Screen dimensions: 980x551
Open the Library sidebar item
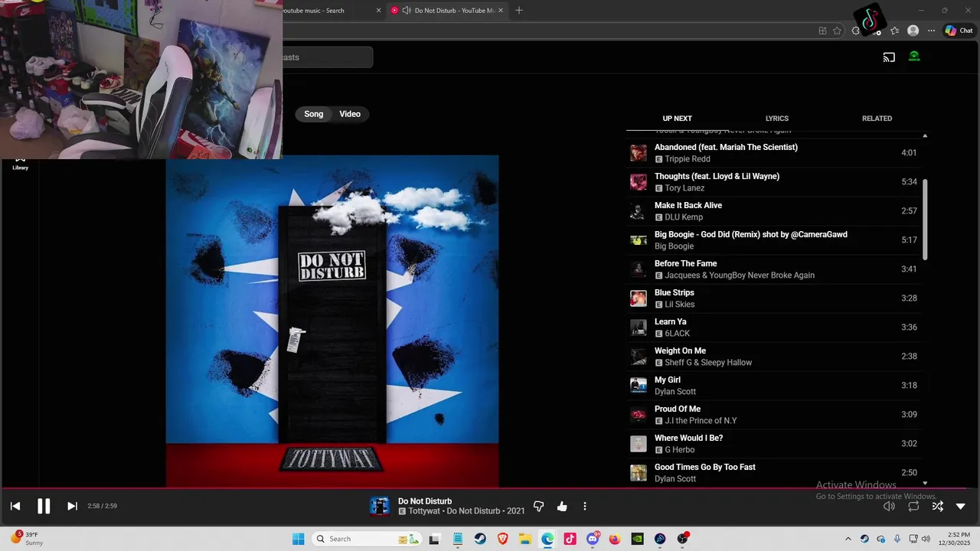(21, 164)
